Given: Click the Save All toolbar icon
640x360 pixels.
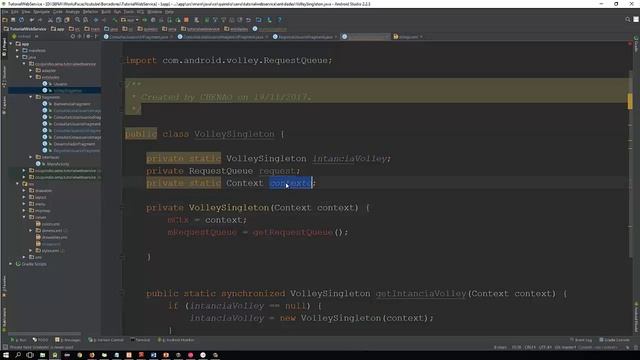Looking at the screenshot, I should pyautogui.click(x=13, y=20).
